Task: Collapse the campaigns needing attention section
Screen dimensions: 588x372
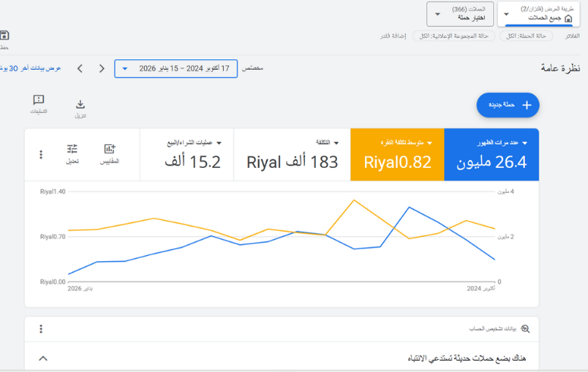Action: (x=43, y=358)
